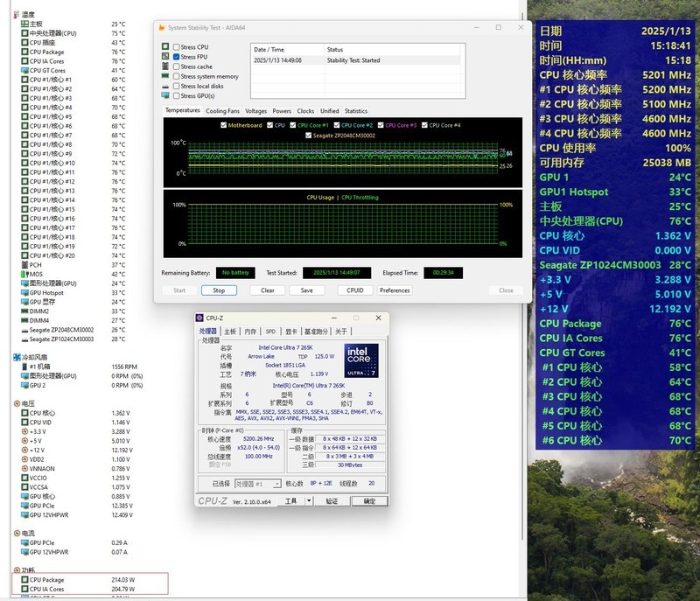Stop the stability test
This screenshot has height=601, width=700.
219,290
